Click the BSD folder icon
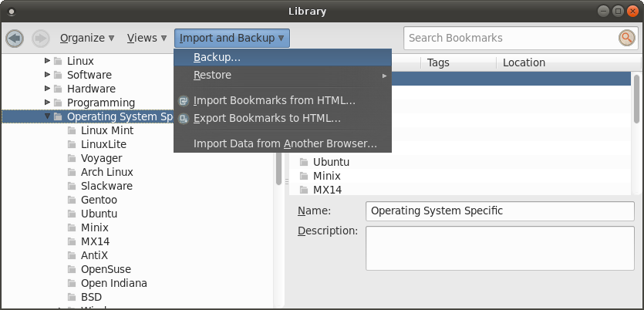Screen dimensions: 644x310 click(72, 297)
